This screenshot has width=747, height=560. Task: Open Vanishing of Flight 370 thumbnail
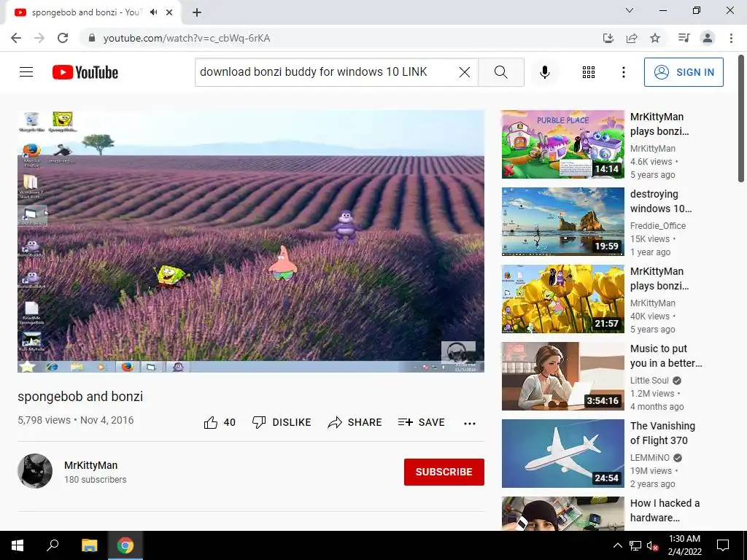pos(562,454)
